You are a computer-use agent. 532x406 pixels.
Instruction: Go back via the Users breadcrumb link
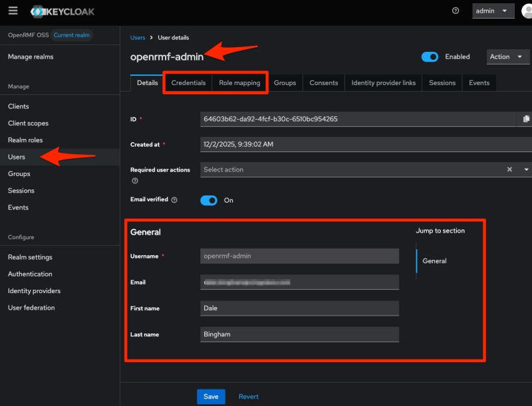click(138, 38)
